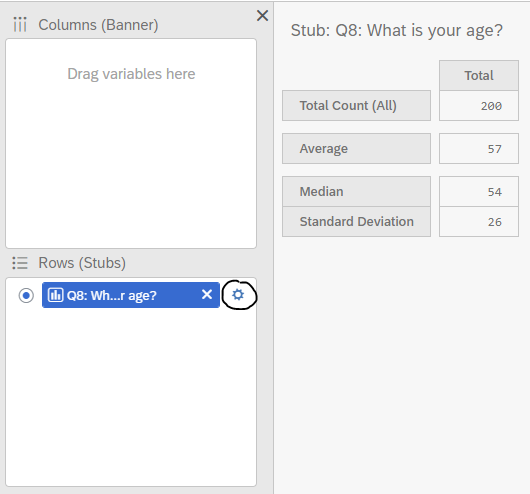
Task: Click the Rows (Stubs) list icon
Action: (20, 263)
